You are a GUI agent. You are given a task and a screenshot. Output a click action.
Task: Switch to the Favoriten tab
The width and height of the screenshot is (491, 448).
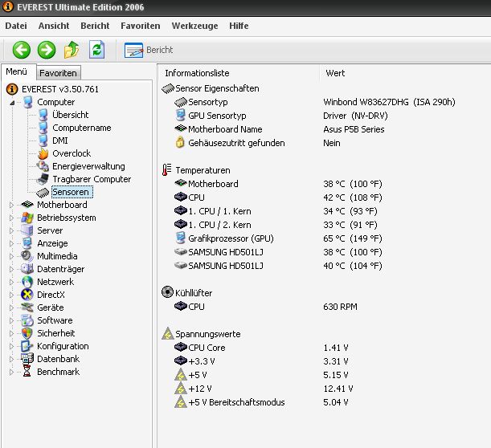[58, 73]
